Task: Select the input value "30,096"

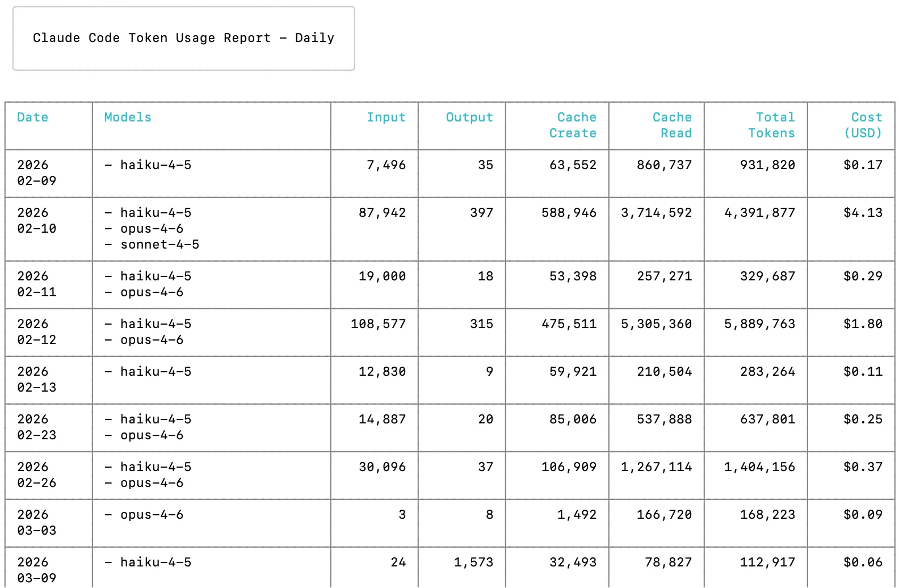Action: point(382,467)
